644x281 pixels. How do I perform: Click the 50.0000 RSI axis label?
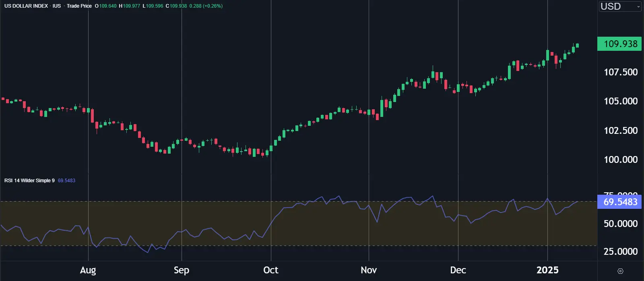pyautogui.click(x=621, y=224)
